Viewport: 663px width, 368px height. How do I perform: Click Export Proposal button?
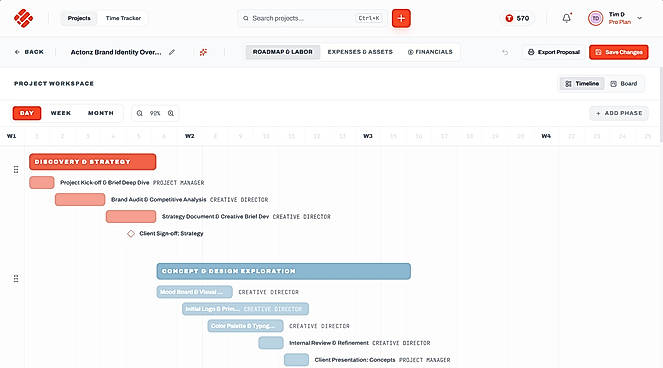[x=554, y=52]
